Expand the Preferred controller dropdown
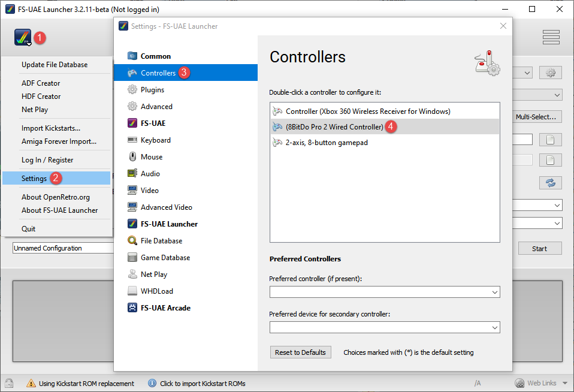 click(384, 292)
